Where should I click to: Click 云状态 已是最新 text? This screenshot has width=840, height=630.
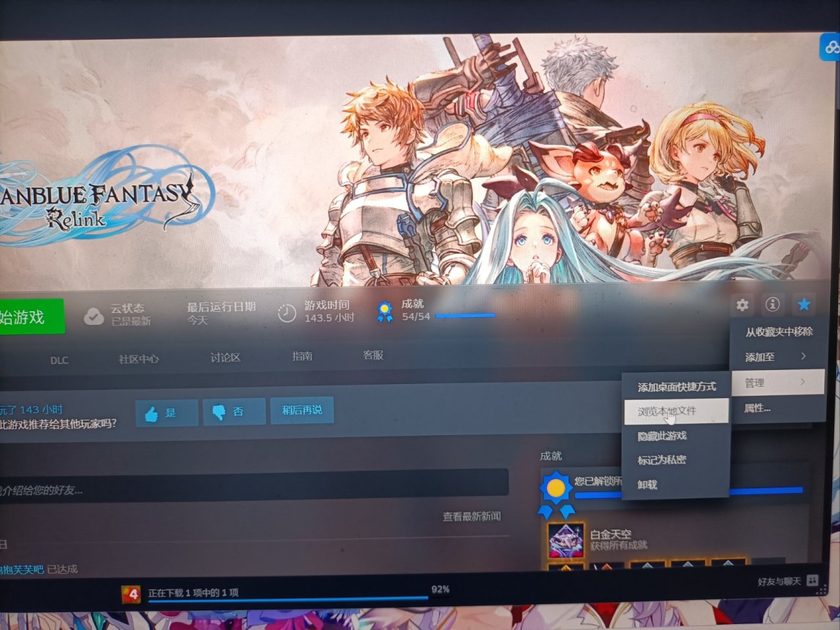tap(131, 314)
